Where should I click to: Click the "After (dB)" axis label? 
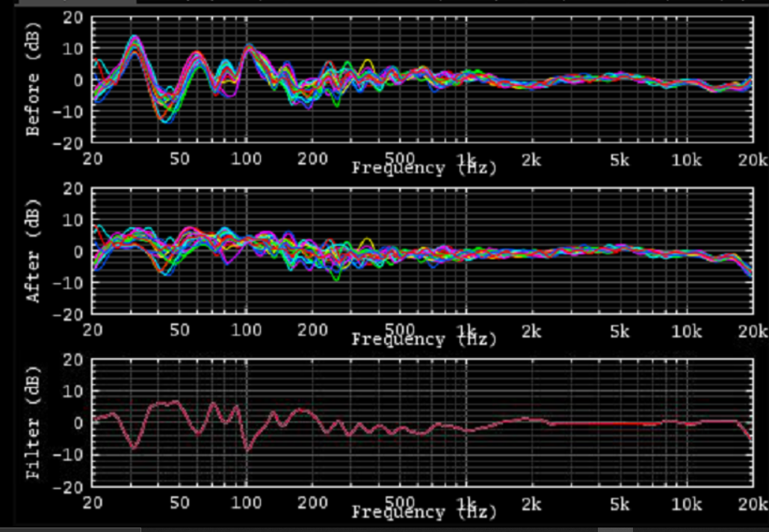coord(33,250)
